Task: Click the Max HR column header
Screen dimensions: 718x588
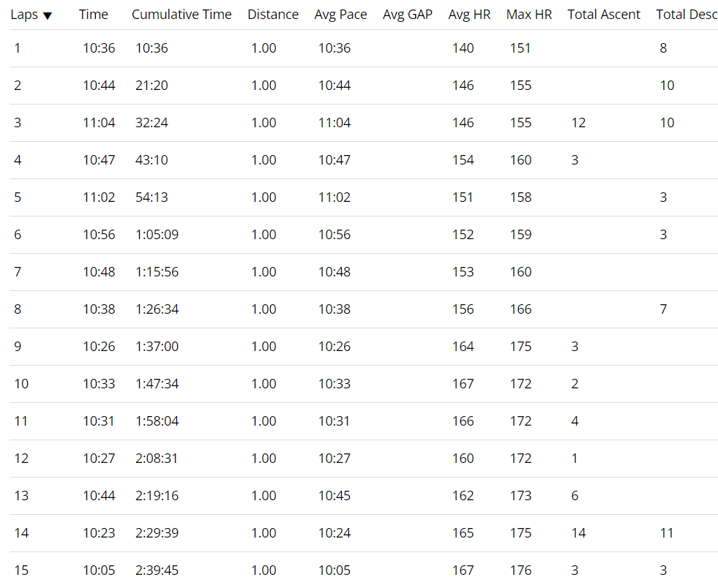Action: pyautogui.click(x=529, y=15)
